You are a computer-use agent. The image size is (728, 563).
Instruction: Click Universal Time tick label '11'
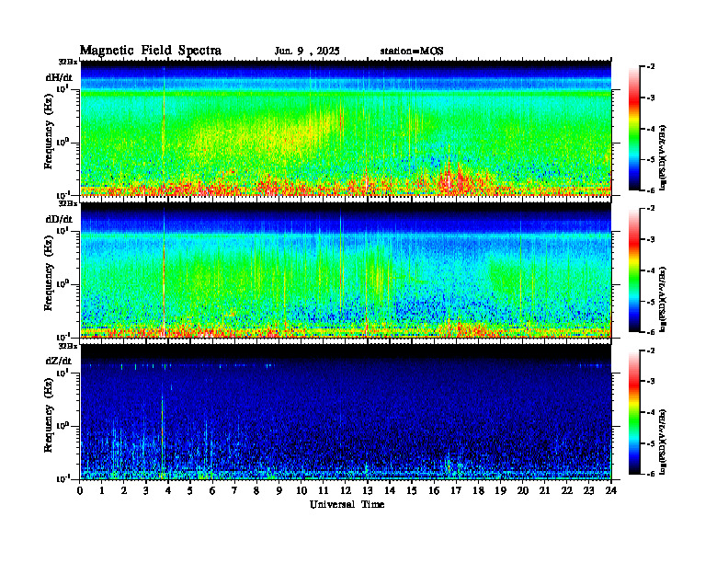pyautogui.click(x=324, y=490)
